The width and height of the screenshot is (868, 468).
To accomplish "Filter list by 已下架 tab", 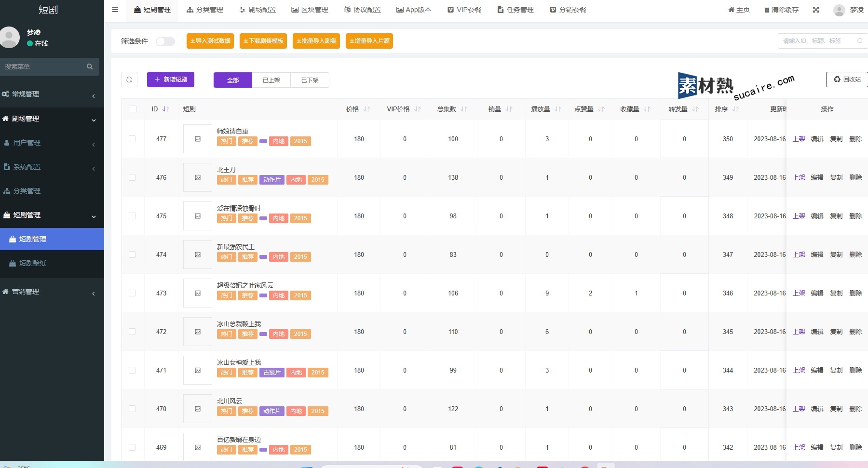I will (310, 80).
